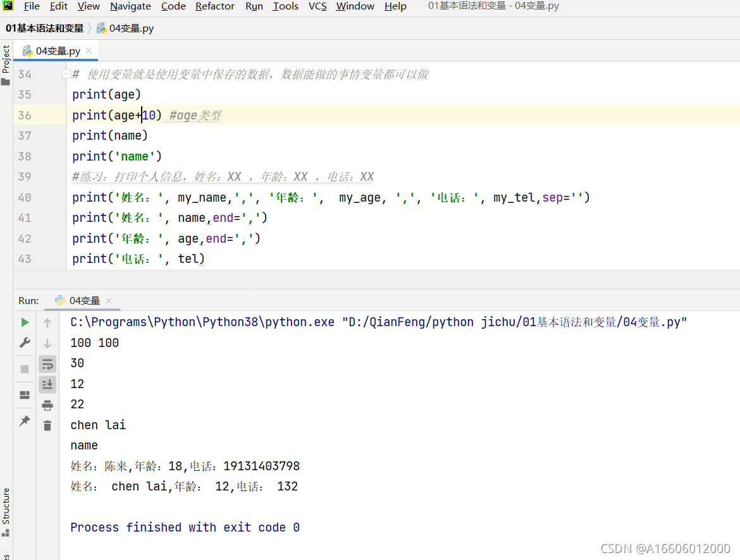Click the up arrow stack trace icon
Screen dimensions: 740x560
pyautogui.click(x=47, y=323)
